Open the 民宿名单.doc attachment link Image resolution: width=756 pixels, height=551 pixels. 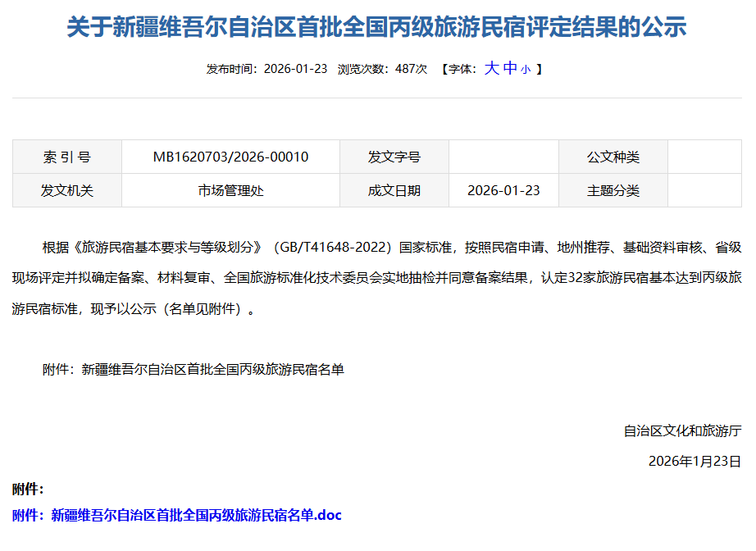pyautogui.click(x=196, y=515)
